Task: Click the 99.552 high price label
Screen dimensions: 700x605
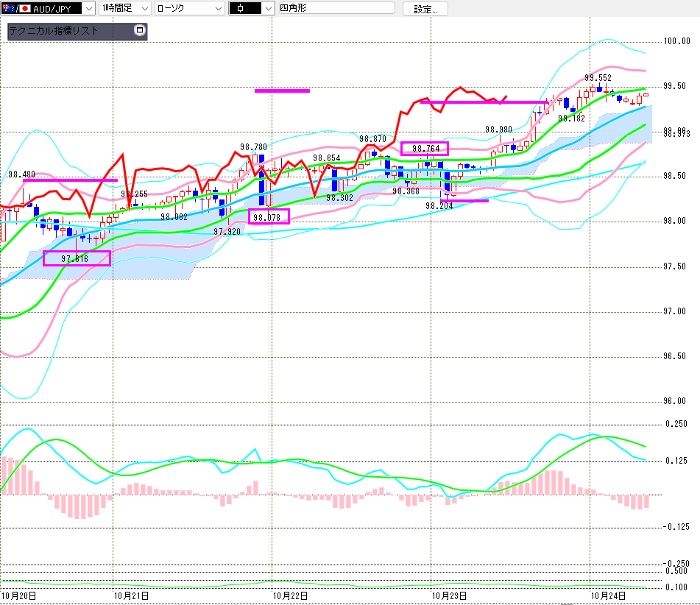Action: point(598,77)
